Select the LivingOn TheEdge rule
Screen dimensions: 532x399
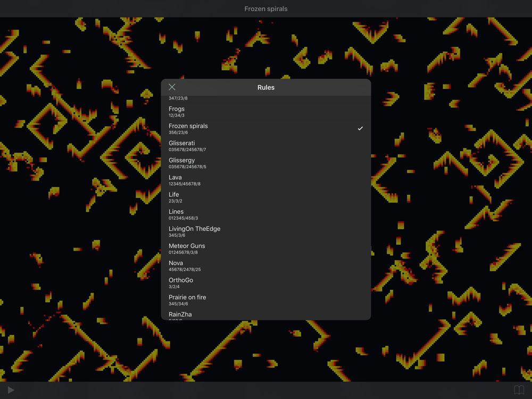coord(265,231)
